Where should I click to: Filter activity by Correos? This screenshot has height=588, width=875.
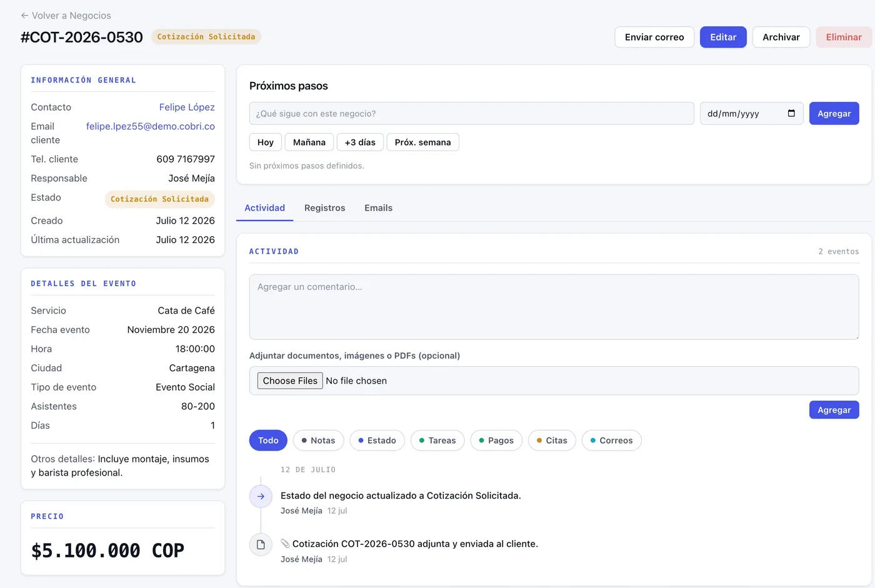tap(611, 441)
